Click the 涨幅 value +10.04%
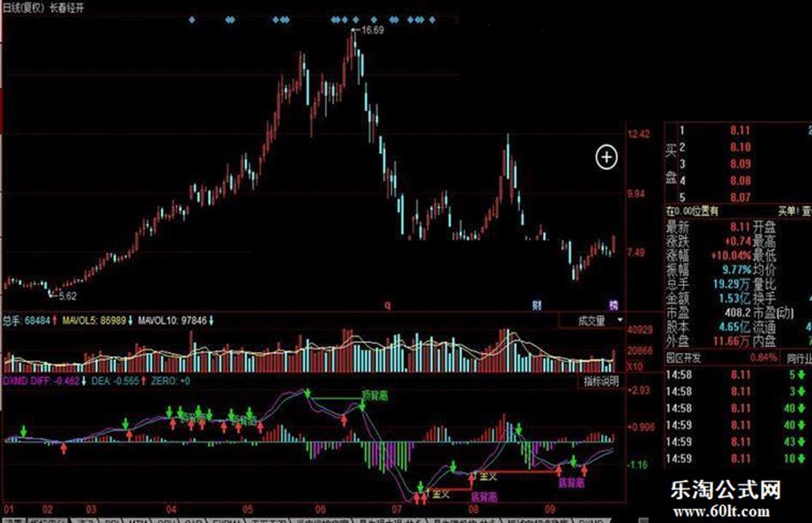The width and height of the screenshot is (812, 523). (x=730, y=256)
